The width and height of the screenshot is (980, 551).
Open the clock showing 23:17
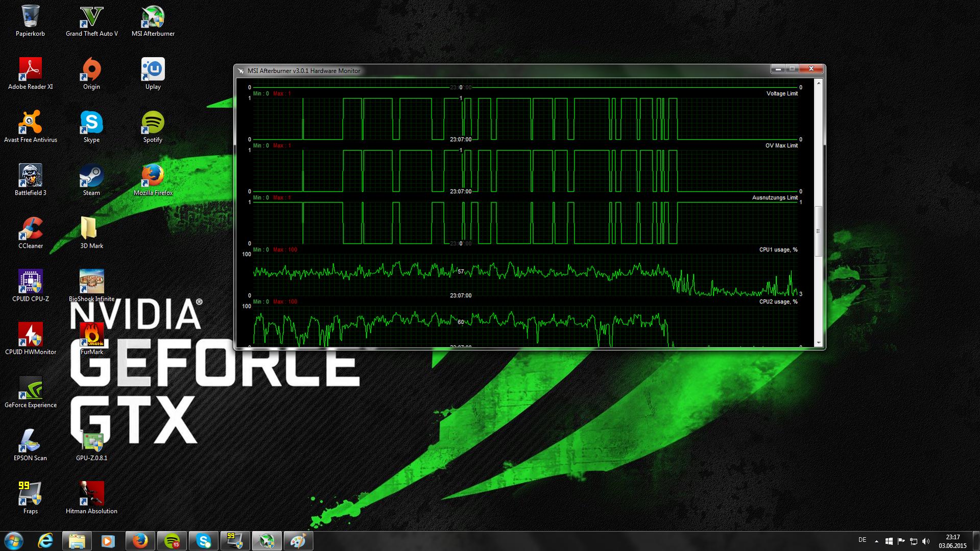pos(953,541)
